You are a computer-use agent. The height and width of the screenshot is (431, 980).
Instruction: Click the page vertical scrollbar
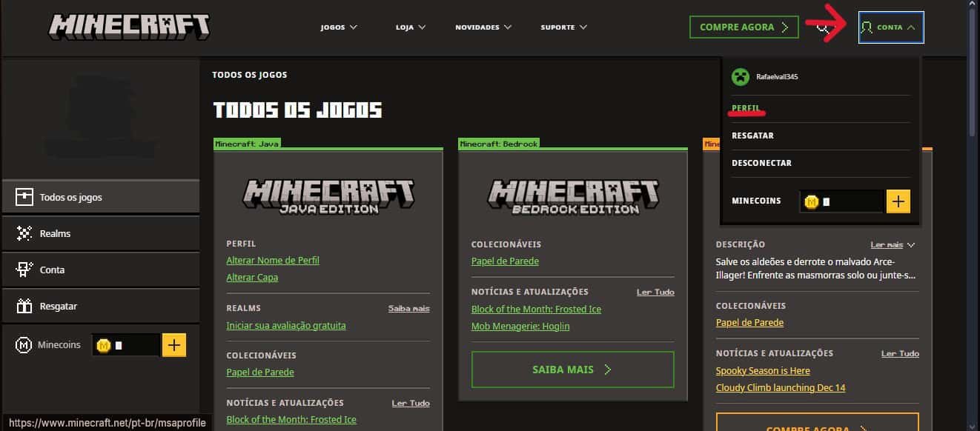point(973,74)
